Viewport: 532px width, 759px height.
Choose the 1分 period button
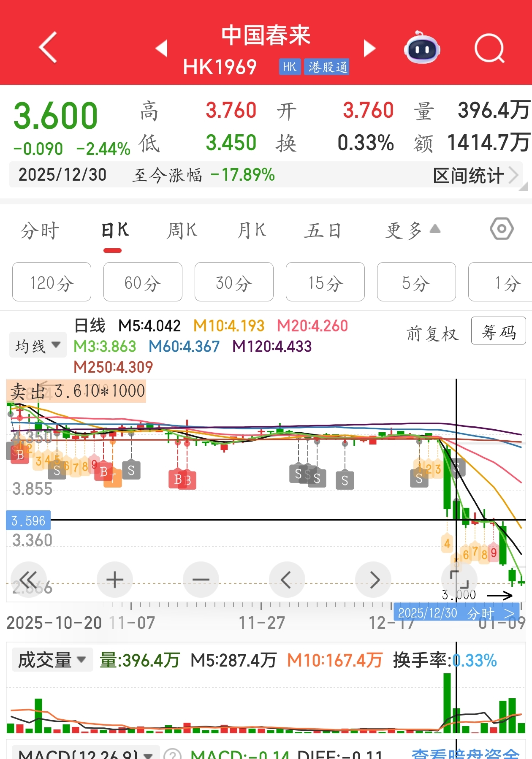(x=500, y=282)
